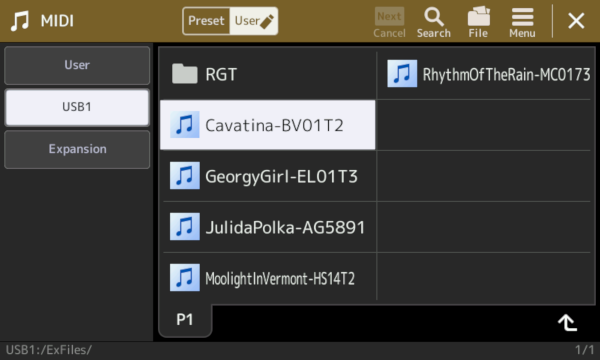Image resolution: width=600 pixels, height=360 pixels.
Task: Click the MIDI music note icon in header
Action: tap(20, 21)
